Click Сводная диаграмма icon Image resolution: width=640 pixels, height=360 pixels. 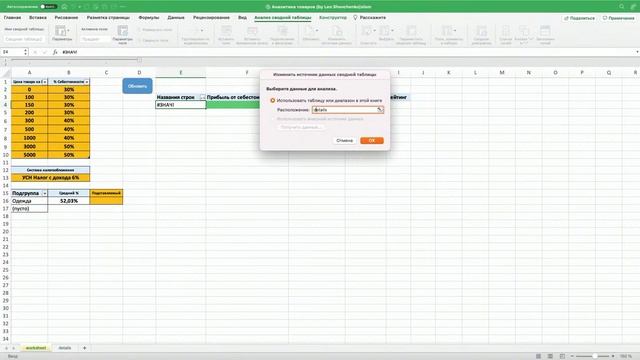[482, 31]
